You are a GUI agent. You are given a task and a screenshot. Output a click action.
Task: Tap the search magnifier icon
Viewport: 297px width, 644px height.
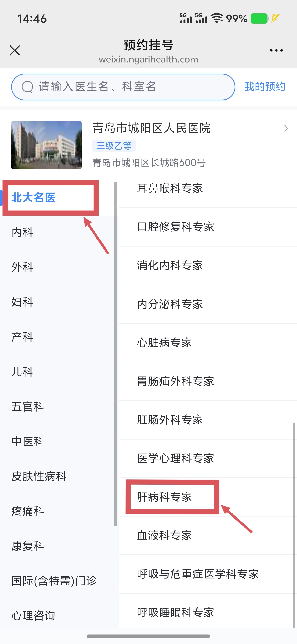pyautogui.click(x=28, y=87)
